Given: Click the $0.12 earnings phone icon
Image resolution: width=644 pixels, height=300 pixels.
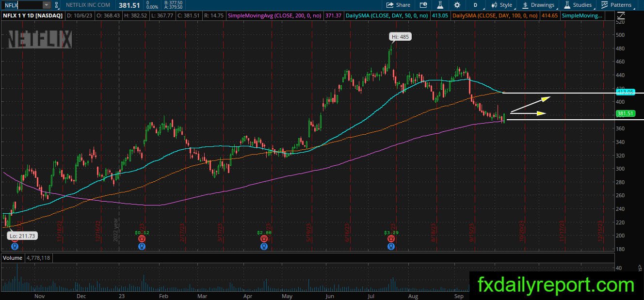Looking at the screenshot, I should (142, 239).
